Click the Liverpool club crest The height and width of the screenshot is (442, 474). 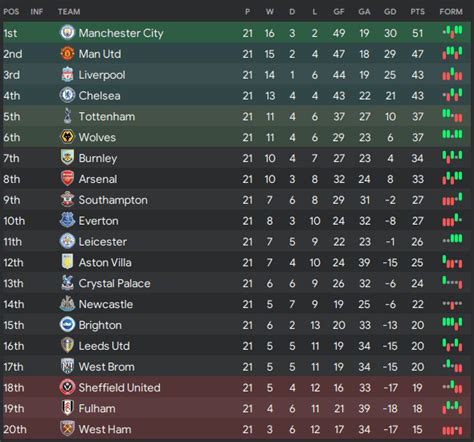[68, 75]
